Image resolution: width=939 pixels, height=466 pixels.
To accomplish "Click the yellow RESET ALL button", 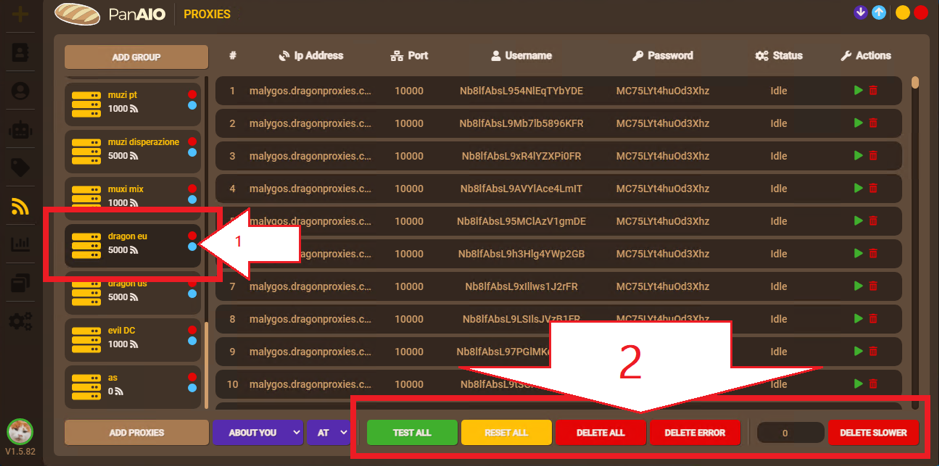I will (x=506, y=432).
